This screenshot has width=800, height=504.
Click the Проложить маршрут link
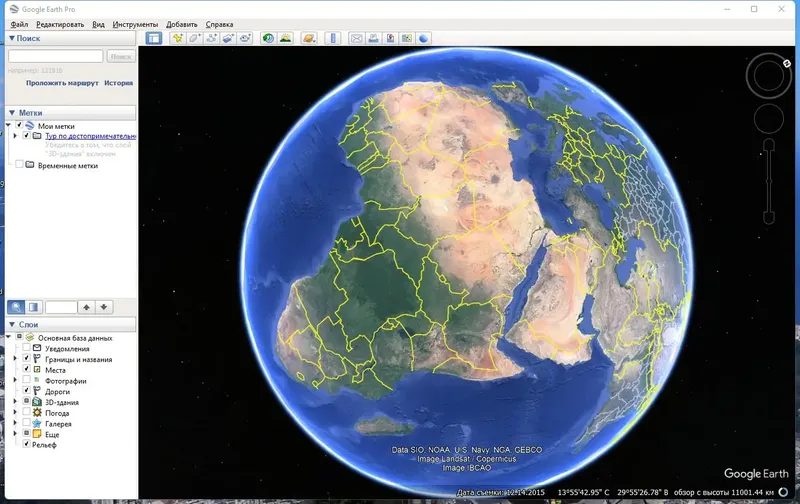click(62, 83)
